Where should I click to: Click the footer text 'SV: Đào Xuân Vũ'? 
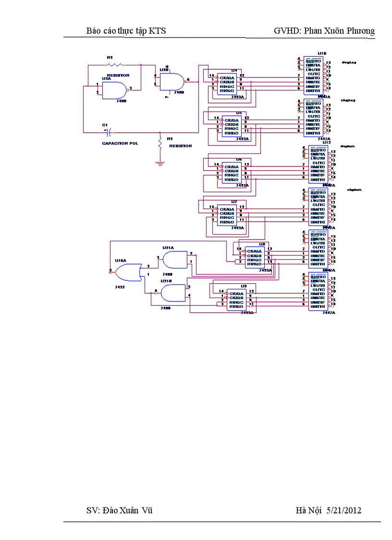coord(119,510)
